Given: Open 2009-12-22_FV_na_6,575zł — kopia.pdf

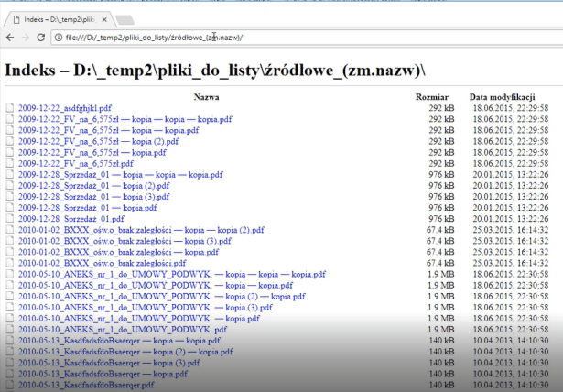Looking at the screenshot, I should coord(92,152).
